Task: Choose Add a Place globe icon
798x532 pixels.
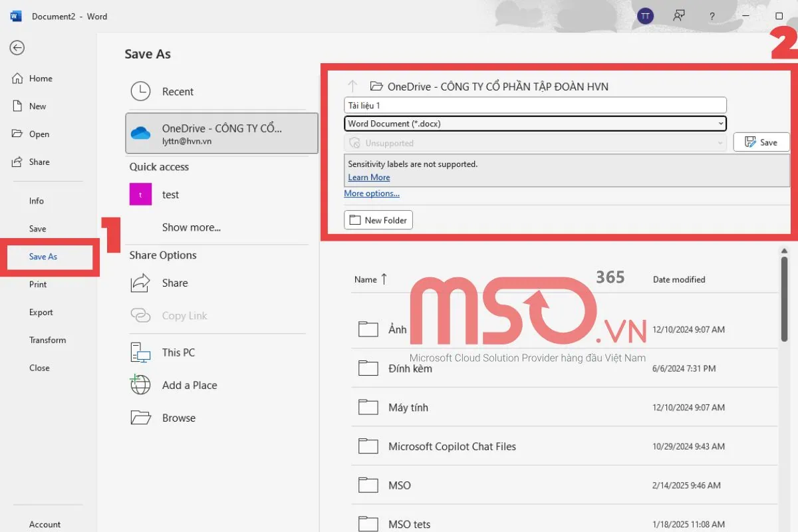Action: (140, 385)
